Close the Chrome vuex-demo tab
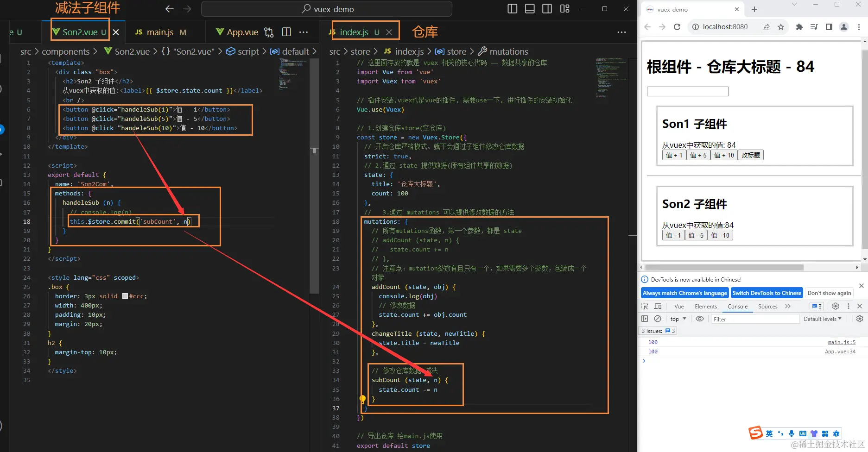 737,9
